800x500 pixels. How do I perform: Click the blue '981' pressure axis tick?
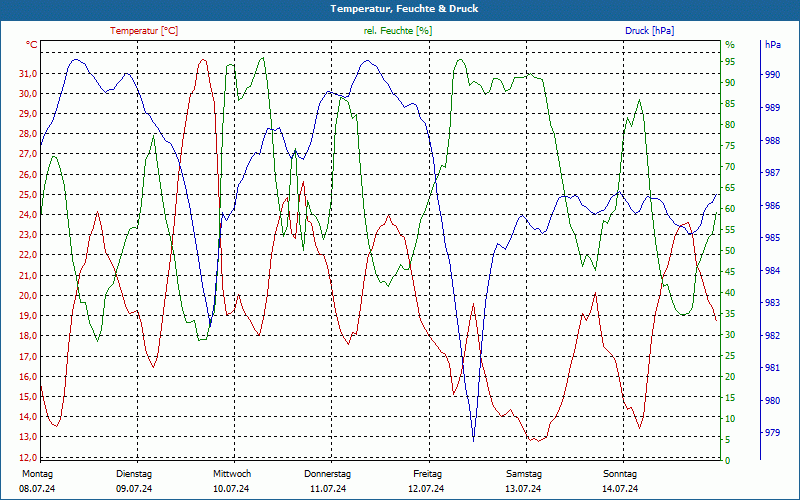tap(773, 367)
